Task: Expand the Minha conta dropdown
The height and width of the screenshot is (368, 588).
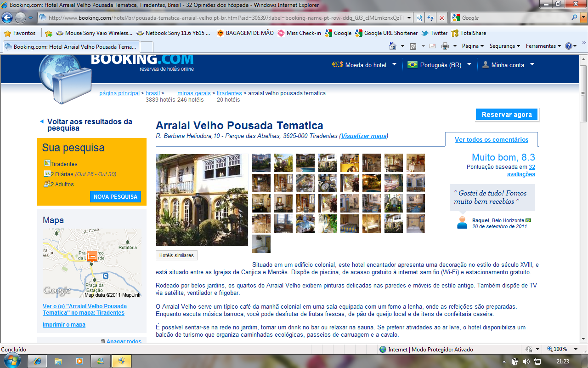Action: coord(508,65)
